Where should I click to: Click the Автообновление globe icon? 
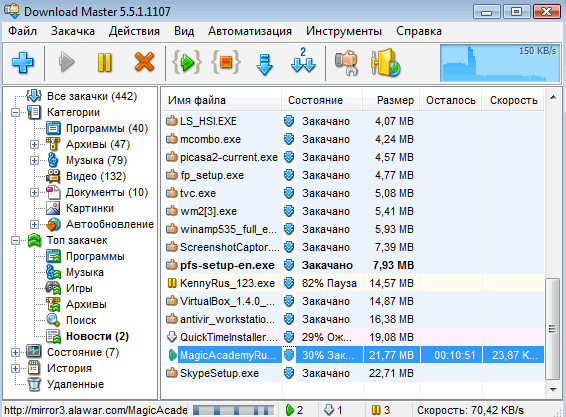pyautogui.click(x=53, y=224)
